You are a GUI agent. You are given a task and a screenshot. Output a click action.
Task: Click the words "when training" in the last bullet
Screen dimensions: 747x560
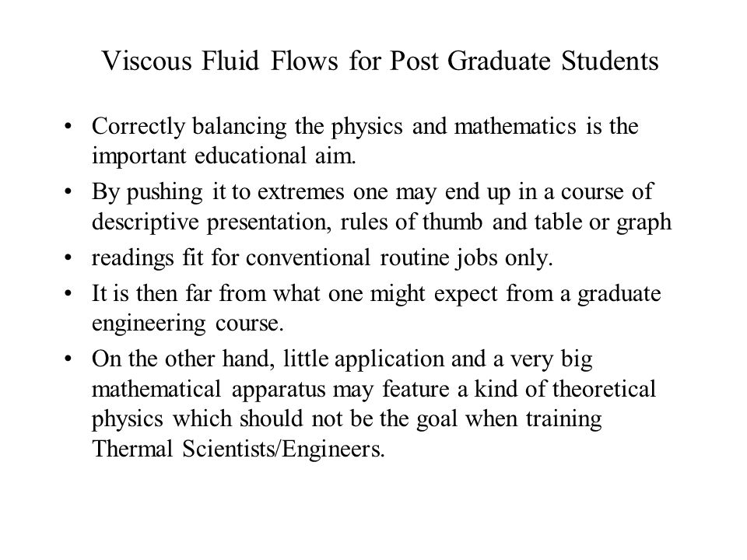pos(534,419)
